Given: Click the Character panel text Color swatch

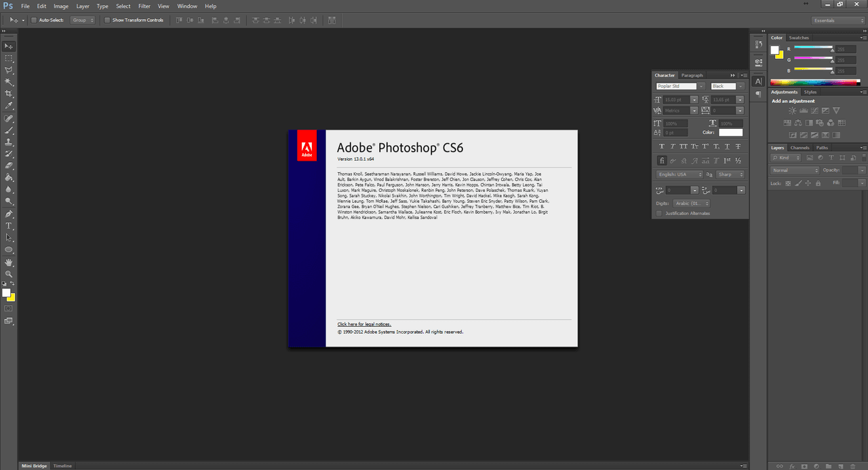Looking at the screenshot, I should 731,133.
